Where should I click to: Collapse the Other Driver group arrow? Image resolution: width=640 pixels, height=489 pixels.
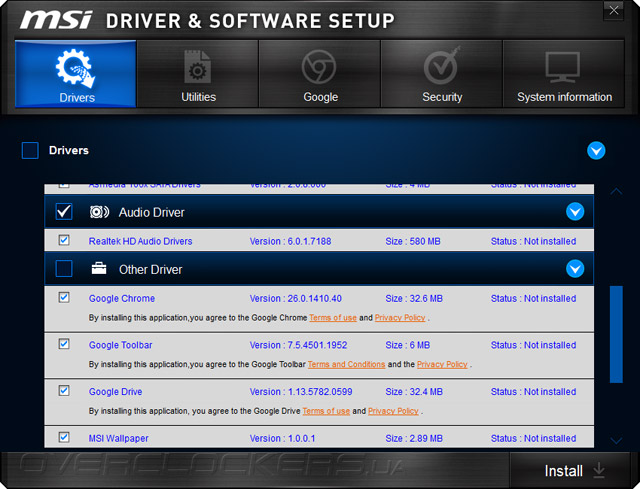tap(575, 269)
